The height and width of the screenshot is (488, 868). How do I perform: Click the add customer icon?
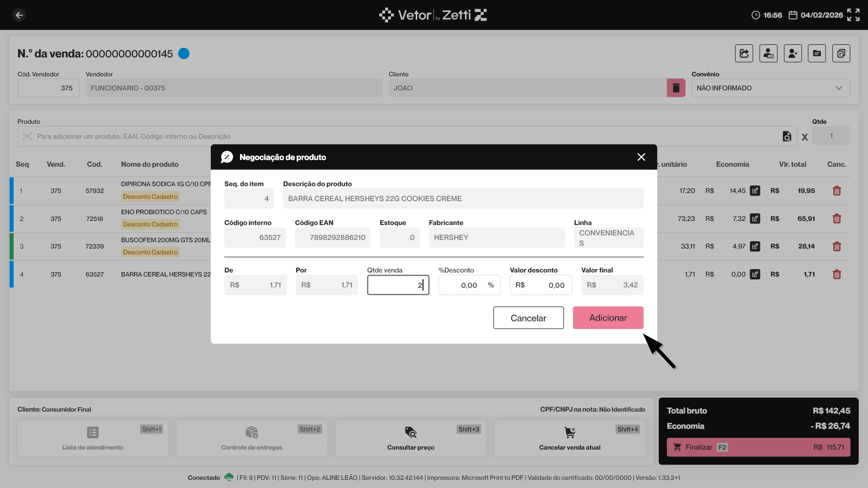point(793,53)
